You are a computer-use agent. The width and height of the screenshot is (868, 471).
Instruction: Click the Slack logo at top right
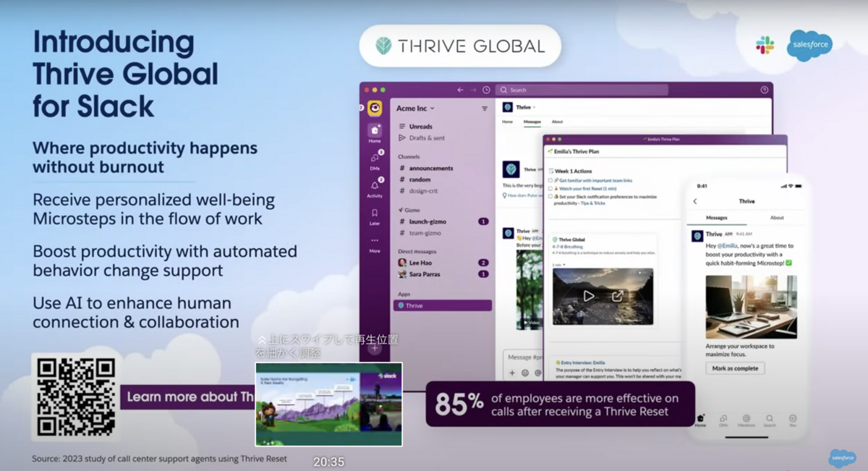click(765, 46)
